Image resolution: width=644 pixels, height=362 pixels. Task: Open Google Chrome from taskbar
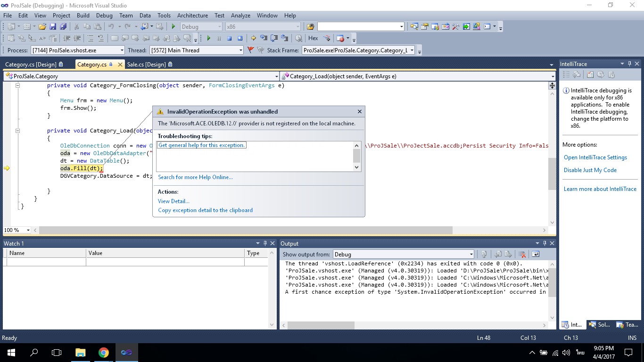pos(104,352)
